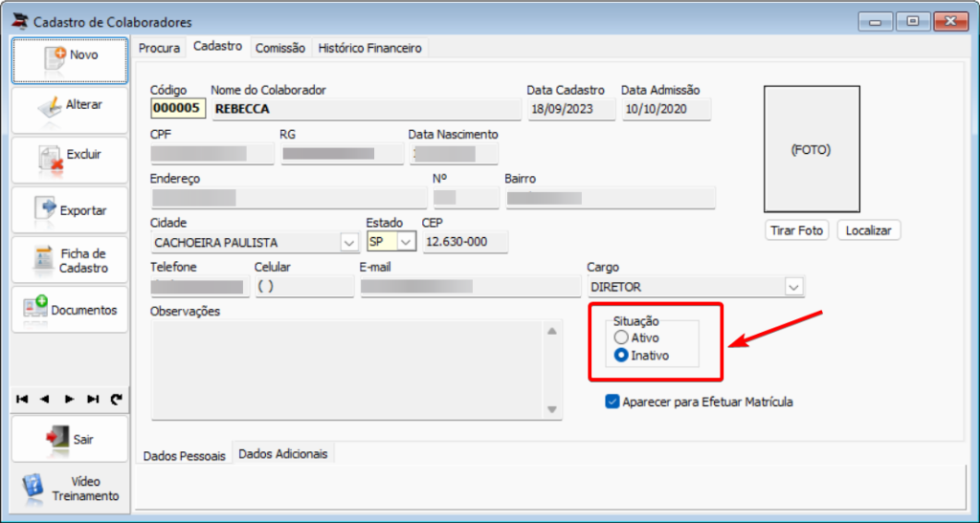Image resolution: width=980 pixels, height=523 pixels.
Task: Open the Comissão tab
Action: pos(280,48)
